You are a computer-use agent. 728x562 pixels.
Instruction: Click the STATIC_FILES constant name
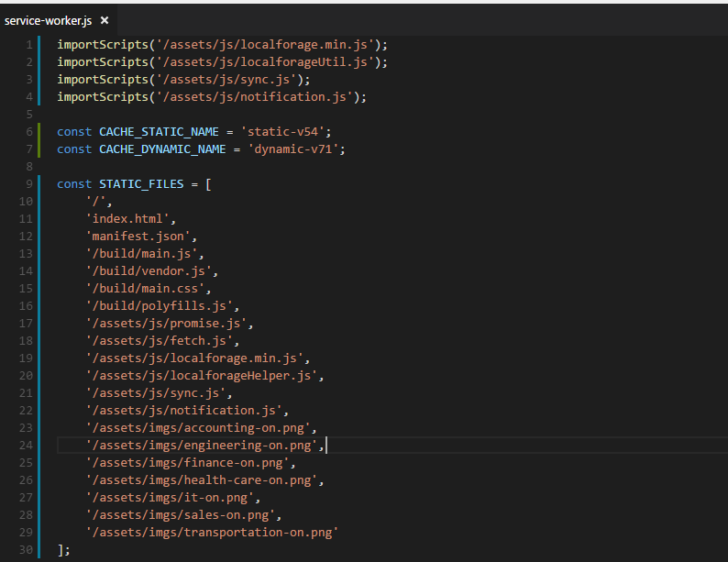pyautogui.click(x=141, y=184)
